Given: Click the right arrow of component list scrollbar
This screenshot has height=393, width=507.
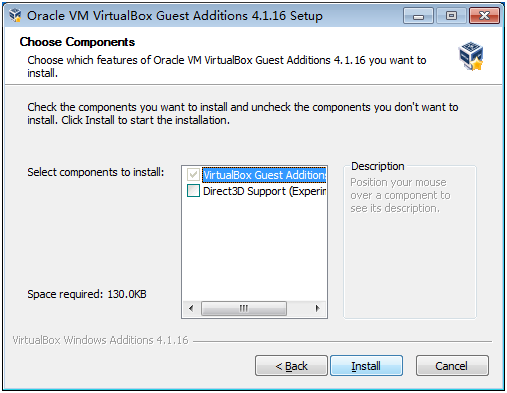Looking at the screenshot, I should 318,308.
